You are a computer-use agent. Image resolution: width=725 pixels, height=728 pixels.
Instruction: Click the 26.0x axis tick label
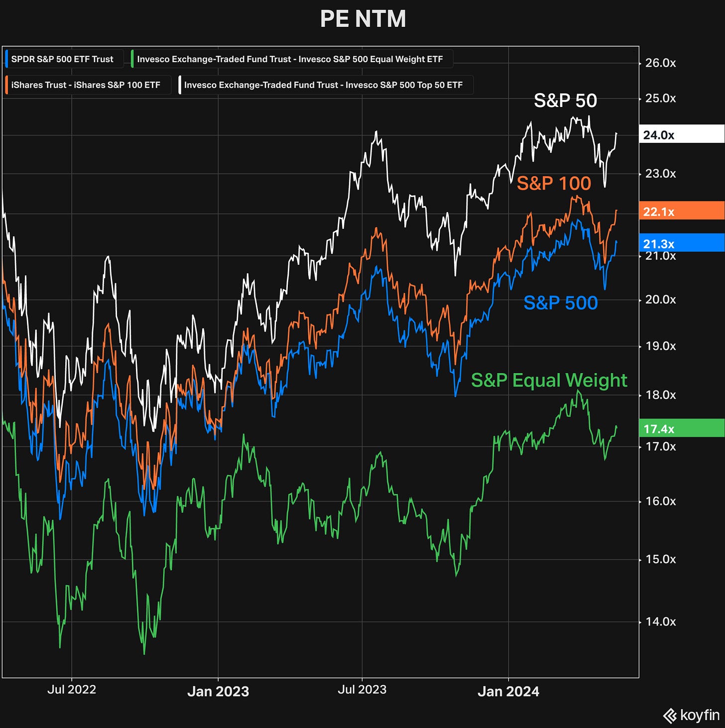661,63
